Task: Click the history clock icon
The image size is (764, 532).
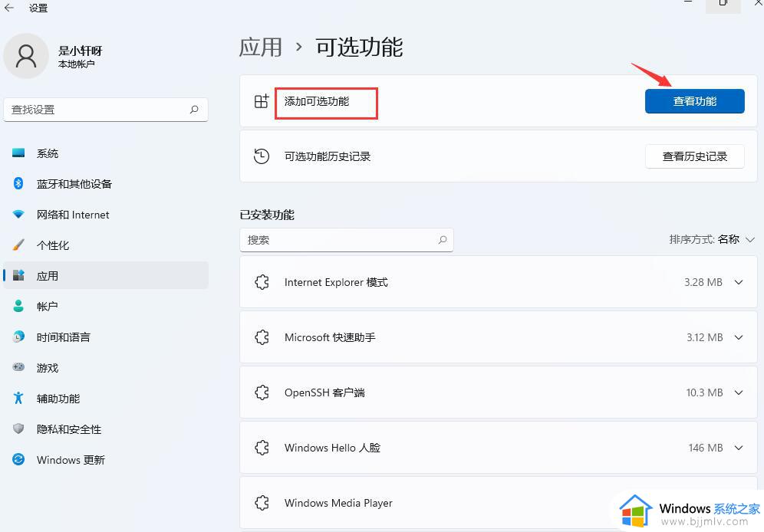Action: pyautogui.click(x=262, y=156)
